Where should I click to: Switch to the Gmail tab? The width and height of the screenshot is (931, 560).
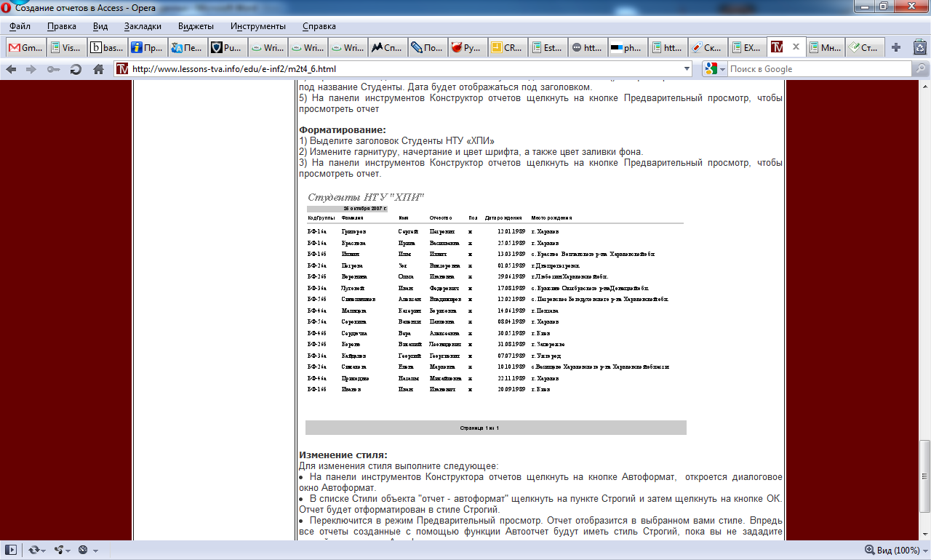pyautogui.click(x=25, y=48)
